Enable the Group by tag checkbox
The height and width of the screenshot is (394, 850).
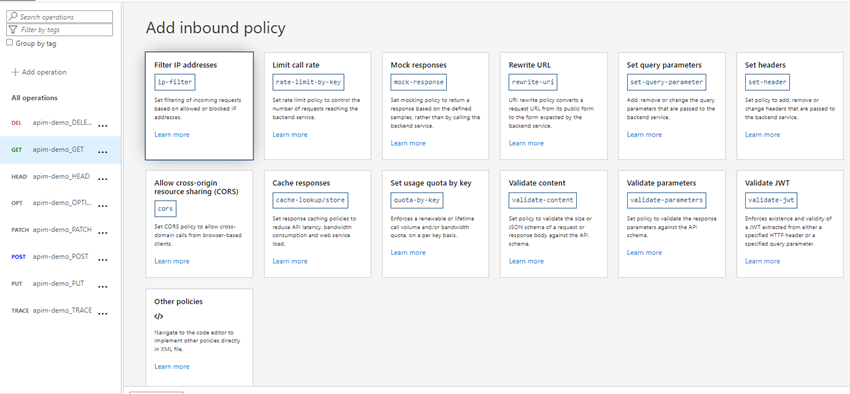[x=9, y=42]
